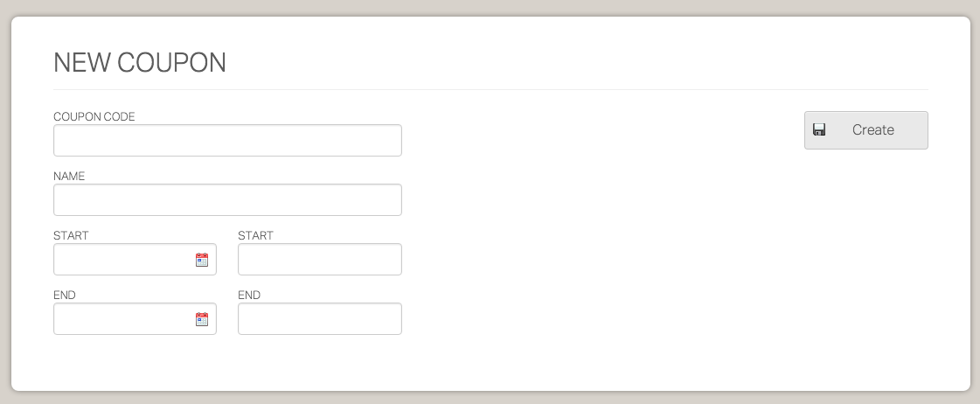Focus the END field without a calendar icon

click(319, 319)
